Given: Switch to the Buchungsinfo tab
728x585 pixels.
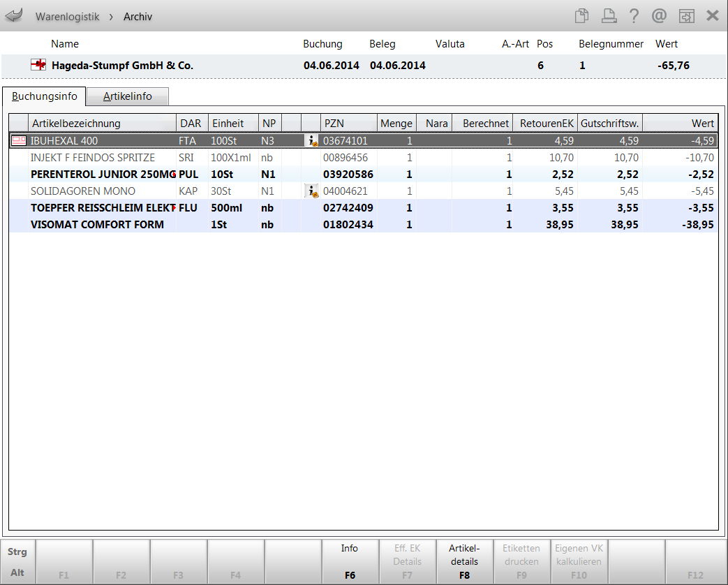Looking at the screenshot, I should (44, 96).
